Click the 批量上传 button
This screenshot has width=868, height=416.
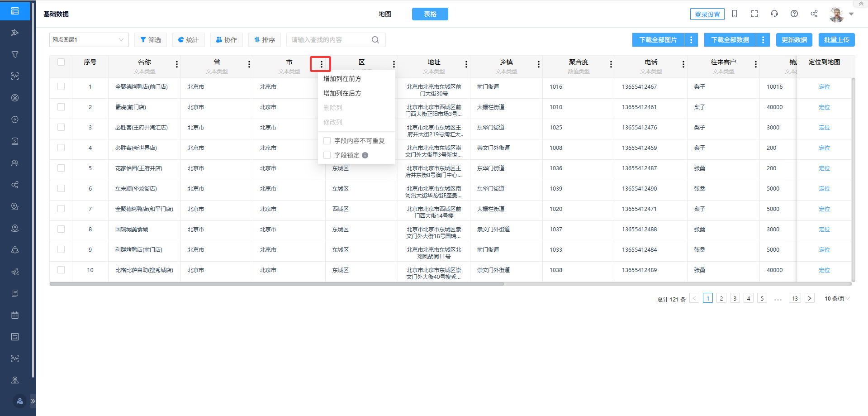pyautogui.click(x=836, y=40)
